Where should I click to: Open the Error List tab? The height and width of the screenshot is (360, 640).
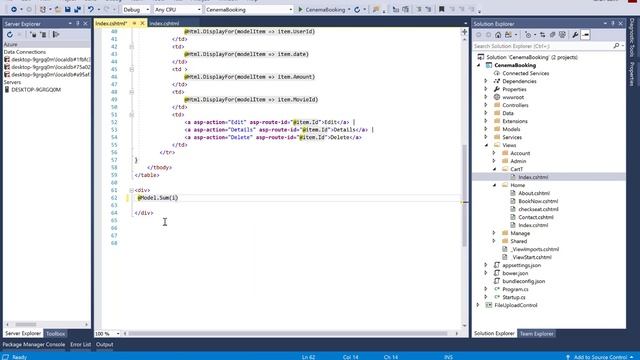80,344
